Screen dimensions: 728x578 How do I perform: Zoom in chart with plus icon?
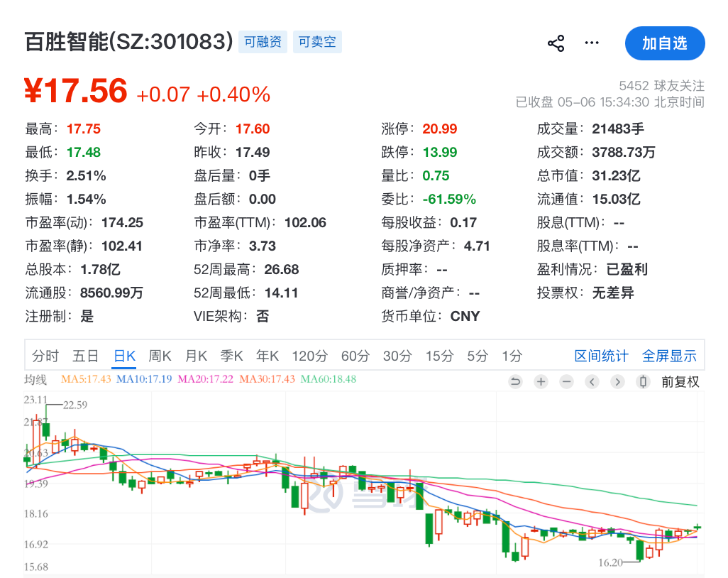click(x=541, y=382)
